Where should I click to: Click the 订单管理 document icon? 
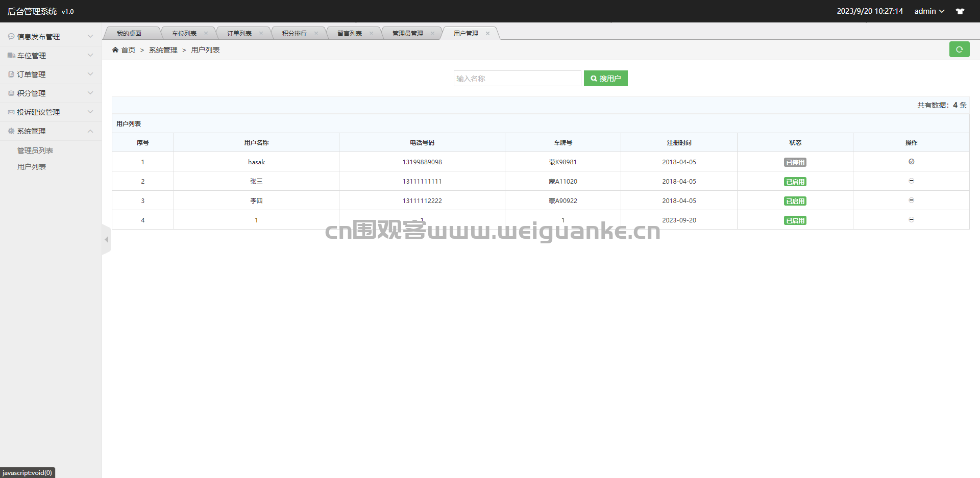(11, 74)
